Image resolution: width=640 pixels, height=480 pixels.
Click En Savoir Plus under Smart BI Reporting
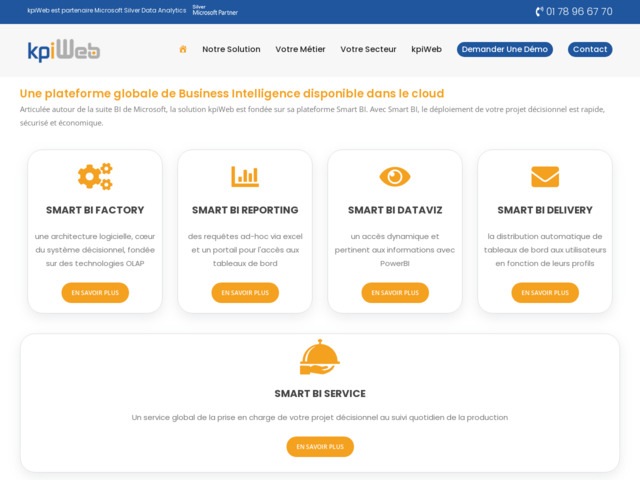click(x=245, y=293)
